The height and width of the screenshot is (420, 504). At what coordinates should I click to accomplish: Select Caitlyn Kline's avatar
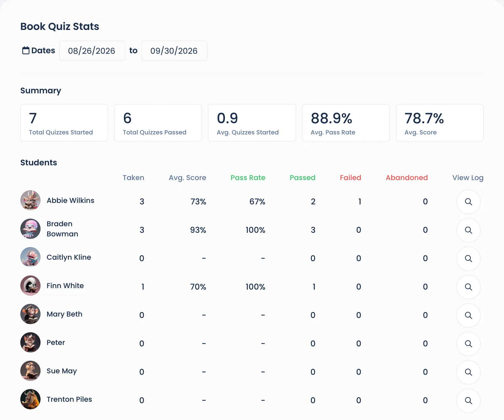pyautogui.click(x=31, y=257)
